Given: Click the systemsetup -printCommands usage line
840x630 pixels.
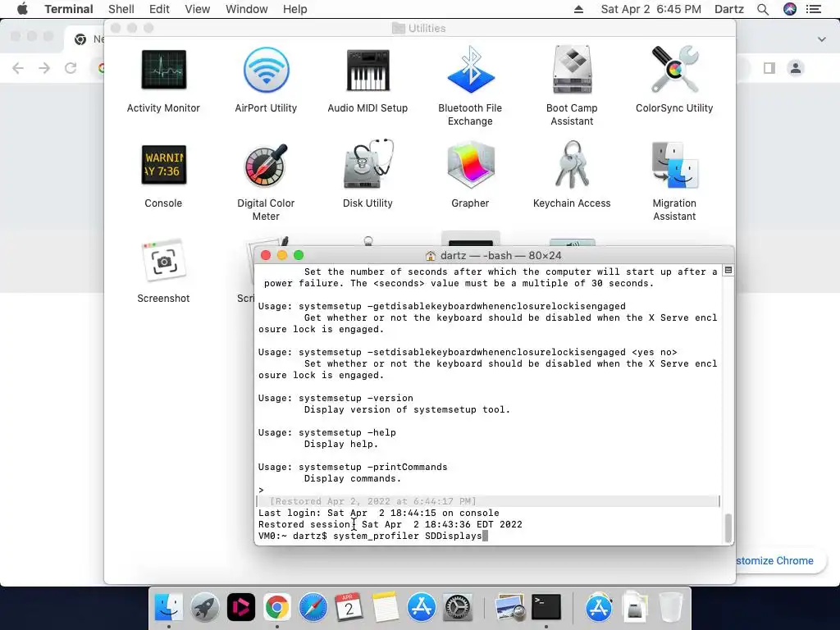Looking at the screenshot, I should click(x=353, y=467).
